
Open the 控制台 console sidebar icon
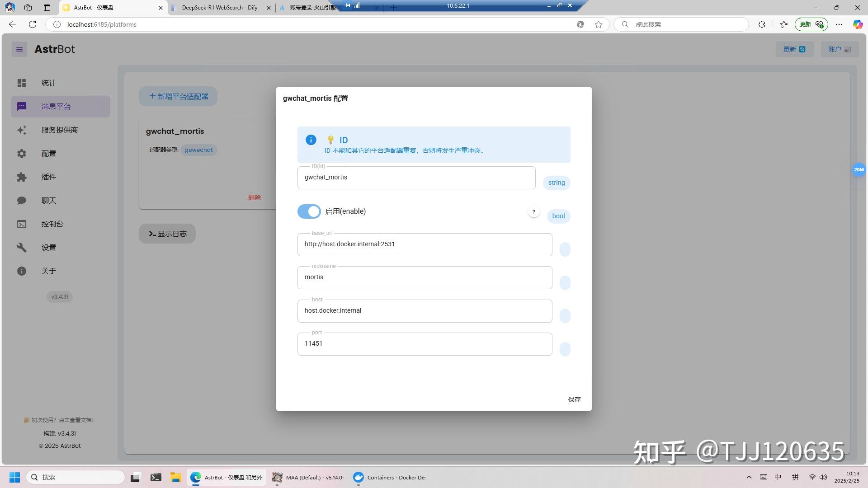21,224
